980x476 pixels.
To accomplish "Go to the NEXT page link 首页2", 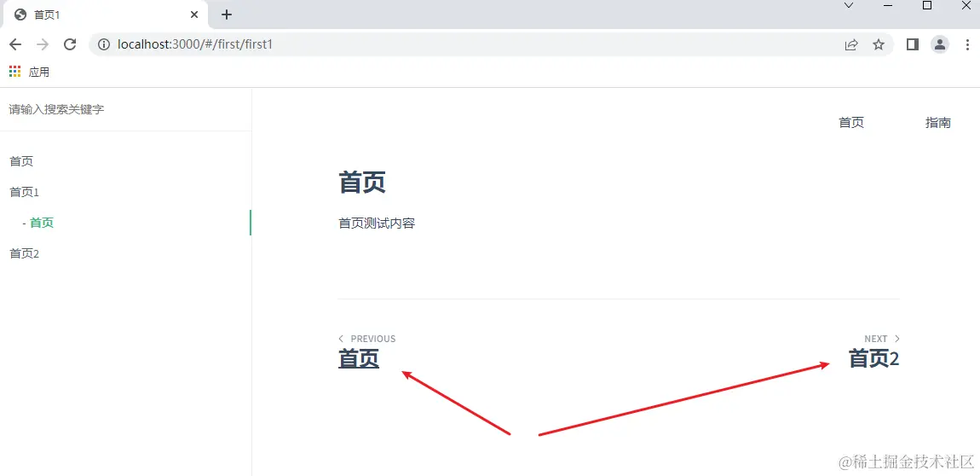I will coord(873,359).
